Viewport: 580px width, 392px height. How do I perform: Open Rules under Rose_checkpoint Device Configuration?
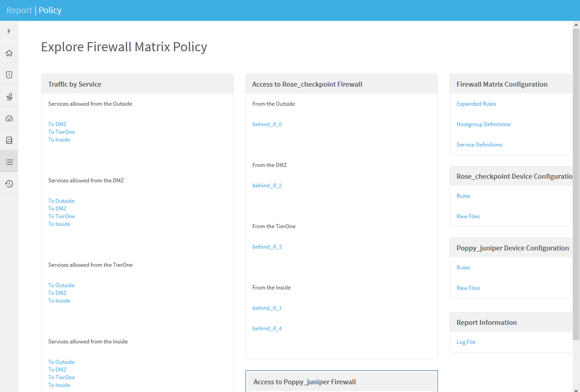[463, 196]
